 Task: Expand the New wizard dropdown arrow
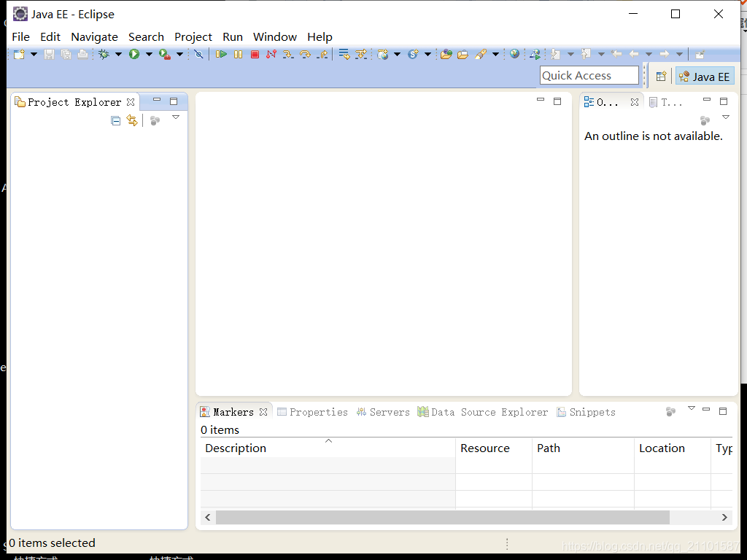33,54
